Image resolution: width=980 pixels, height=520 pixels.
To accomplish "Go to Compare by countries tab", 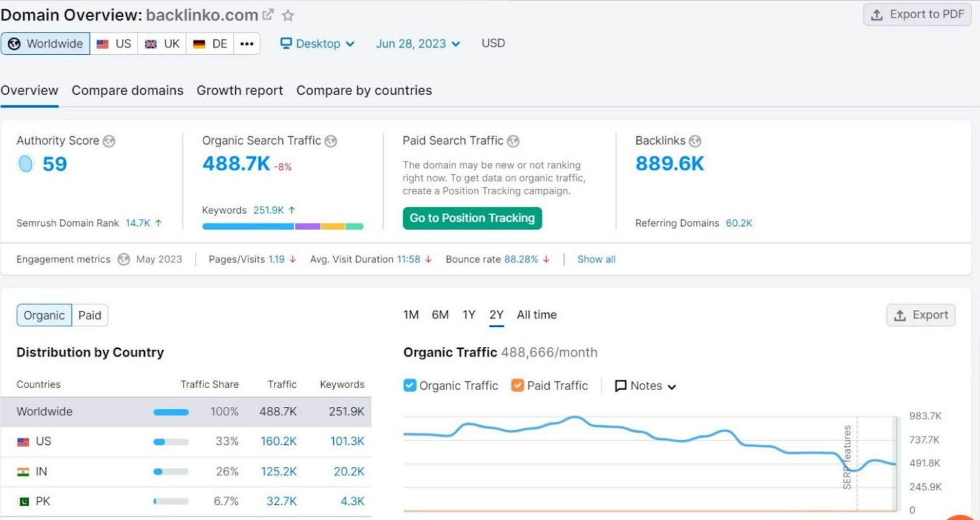I will click(364, 90).
